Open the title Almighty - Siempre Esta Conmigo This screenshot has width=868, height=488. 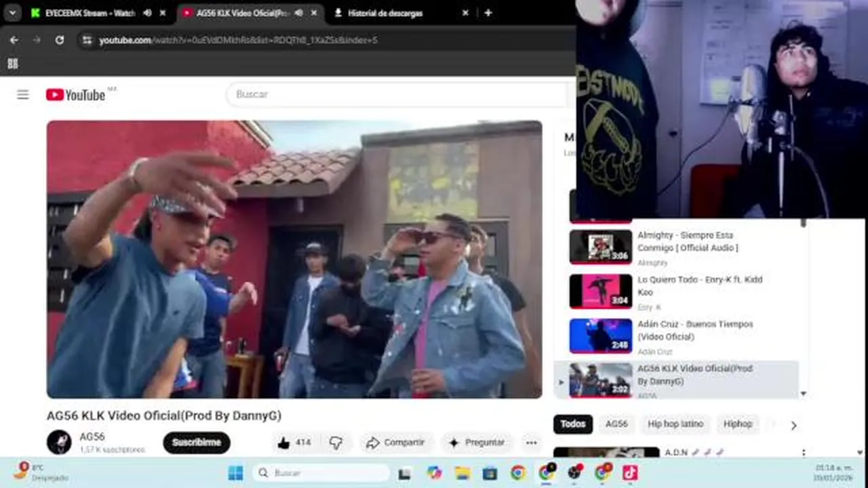pos(688,241)
